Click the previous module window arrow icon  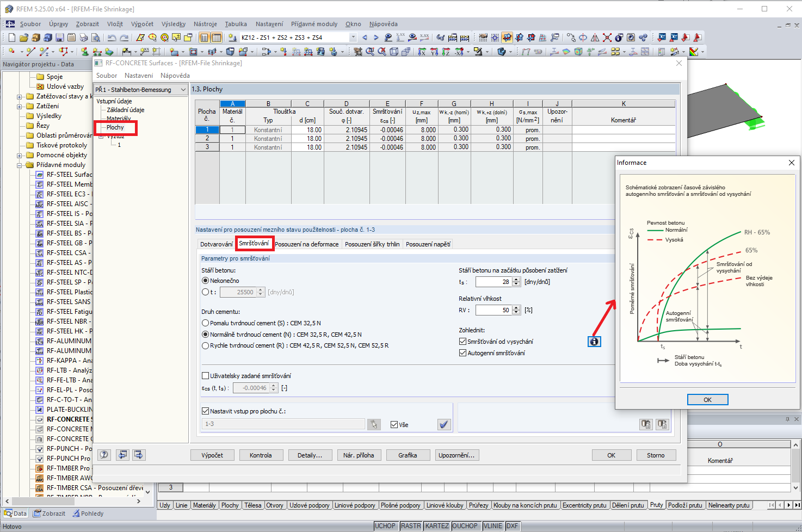(x=122, y=455)
